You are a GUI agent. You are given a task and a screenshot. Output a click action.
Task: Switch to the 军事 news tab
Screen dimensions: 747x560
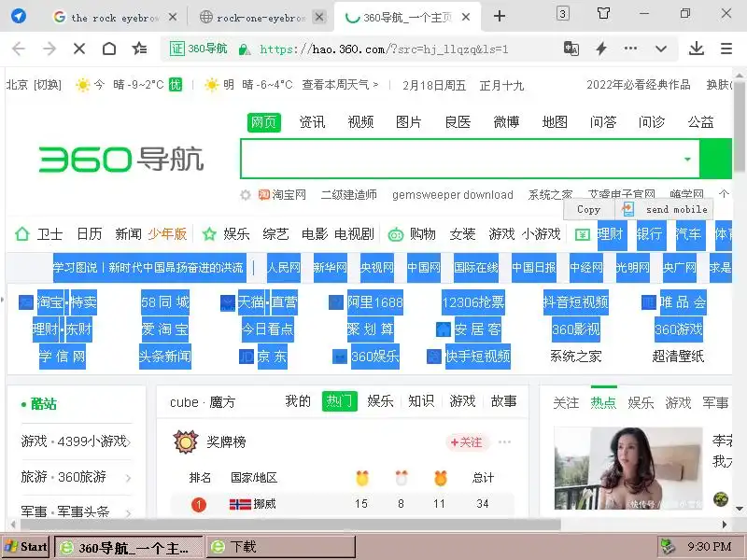(x=715, y=403)
